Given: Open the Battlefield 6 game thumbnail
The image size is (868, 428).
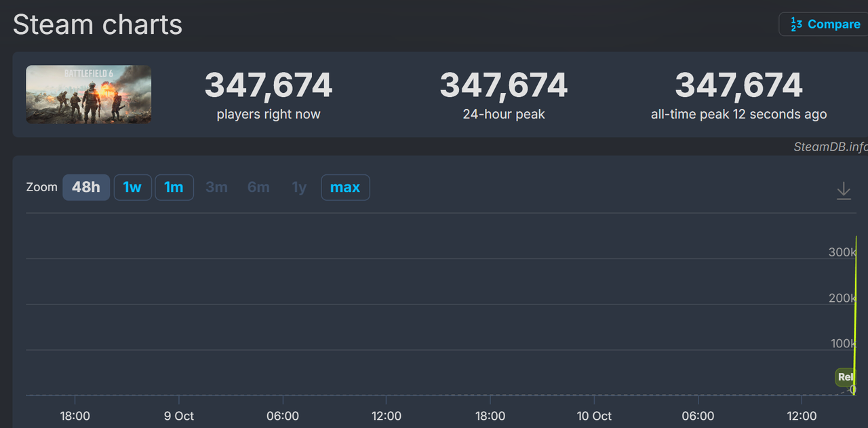Looking at the screenshot, I should [89, 94].
